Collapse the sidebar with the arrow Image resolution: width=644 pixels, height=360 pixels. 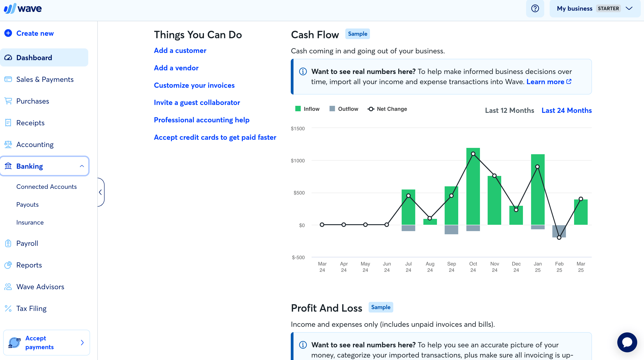tap(100, 192)
